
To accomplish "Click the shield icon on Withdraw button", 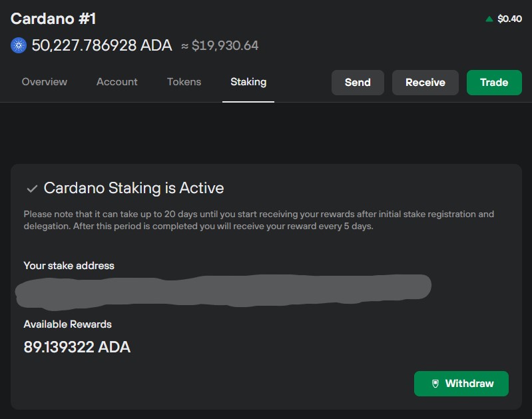I will (x=435, y=384).
